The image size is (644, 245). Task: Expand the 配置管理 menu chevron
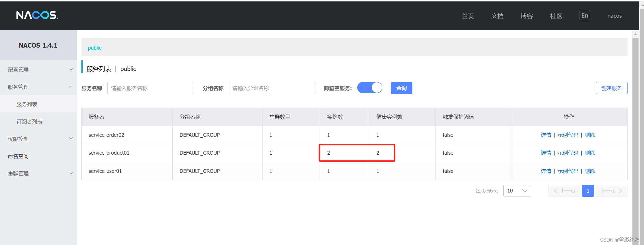point(71,69)
